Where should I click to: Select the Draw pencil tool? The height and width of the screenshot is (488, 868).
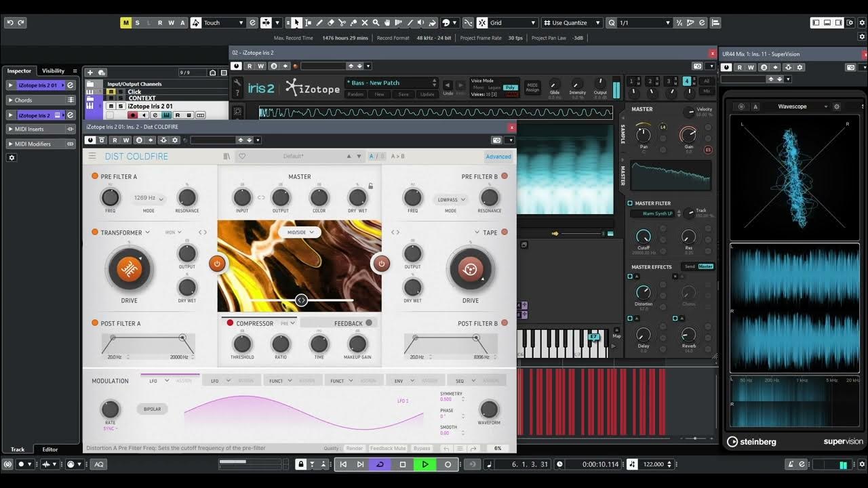point(319,22)
